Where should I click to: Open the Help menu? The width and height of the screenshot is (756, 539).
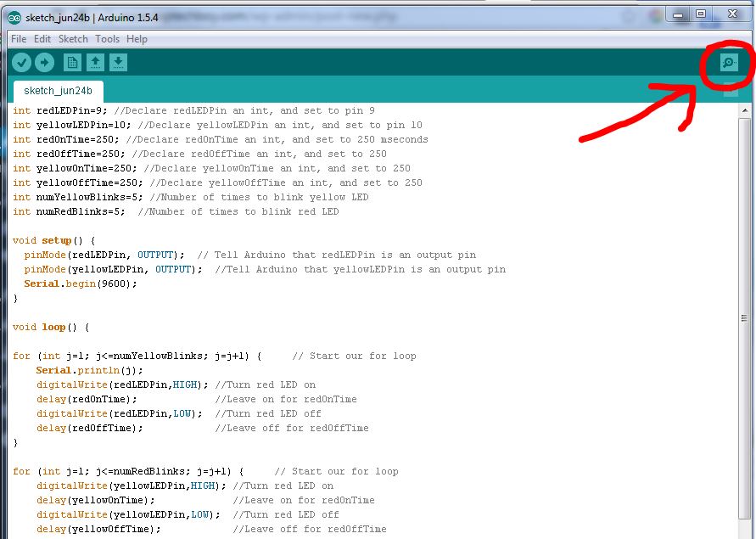[x=137, y=38]
